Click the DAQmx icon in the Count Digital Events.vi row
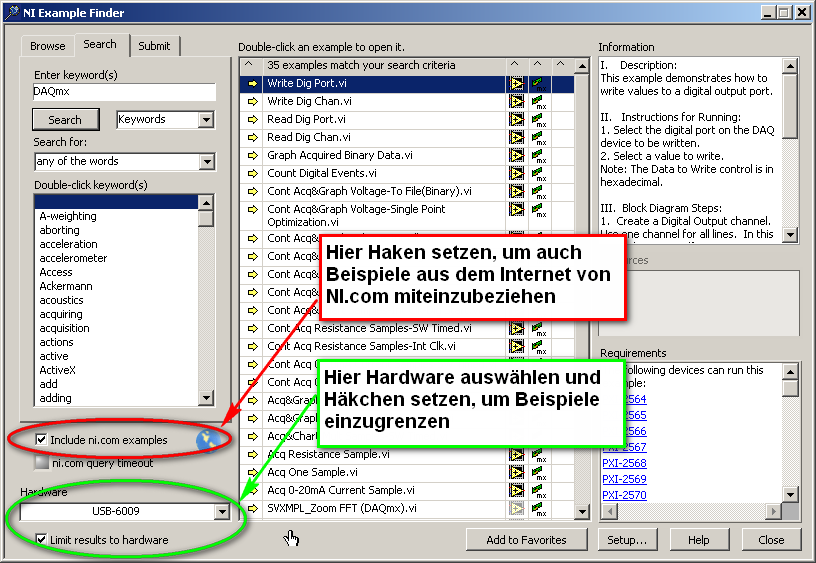 point(539,174)
